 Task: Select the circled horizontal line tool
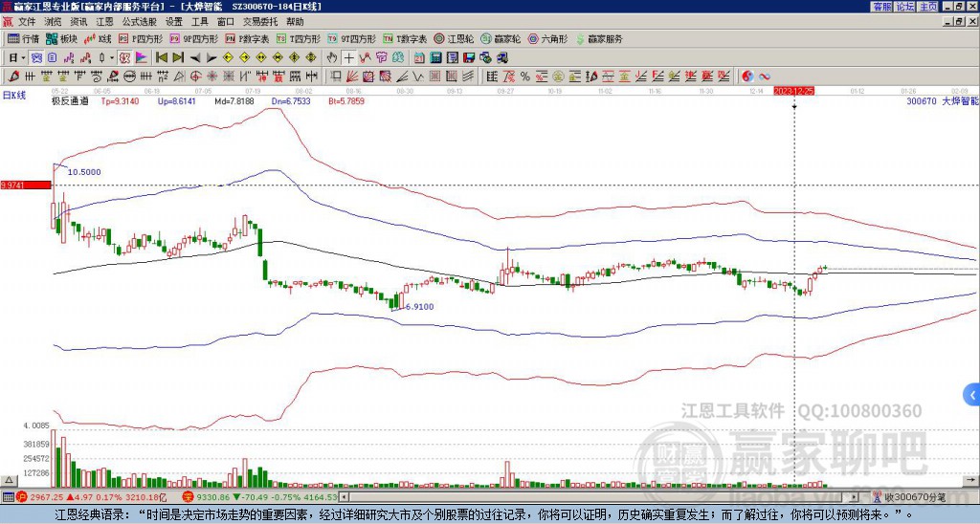[x=129, y=76]
